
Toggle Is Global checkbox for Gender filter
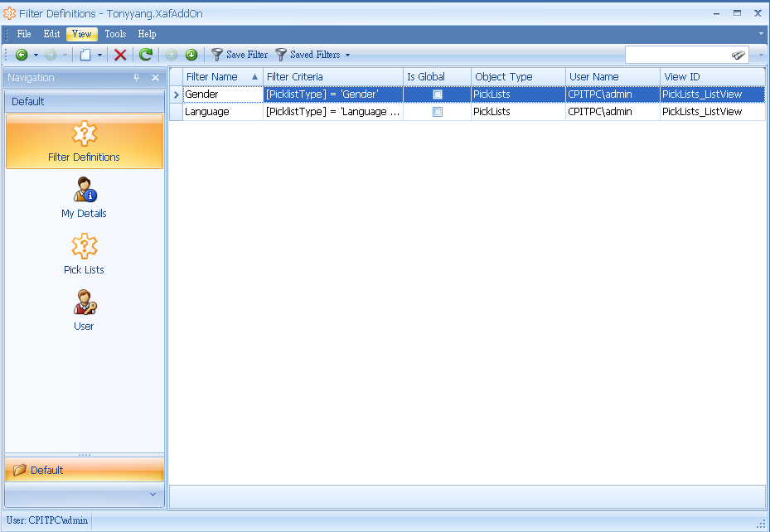(x=437, y=94)
